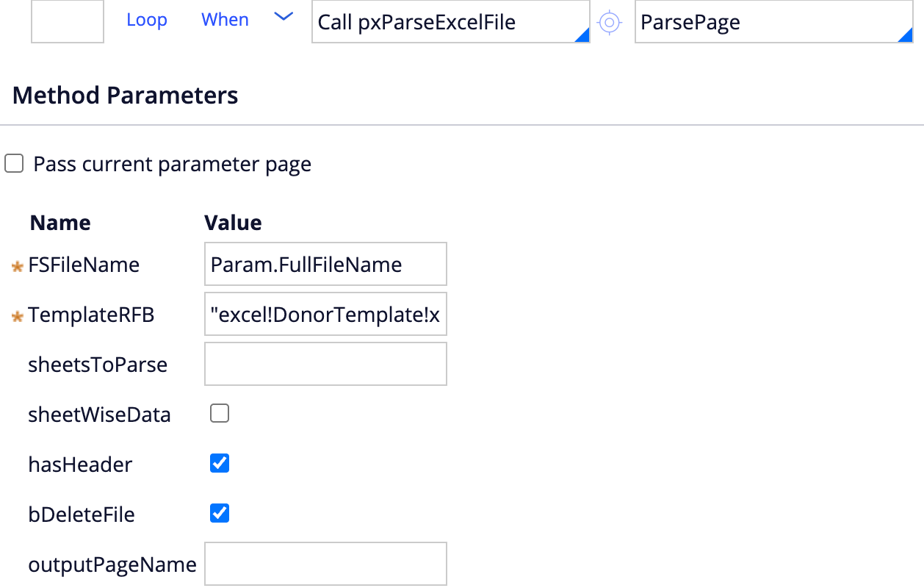Click the Value column header
This screenshot has width=924, height=588.
pyautogui.click(x=233, y=223)
